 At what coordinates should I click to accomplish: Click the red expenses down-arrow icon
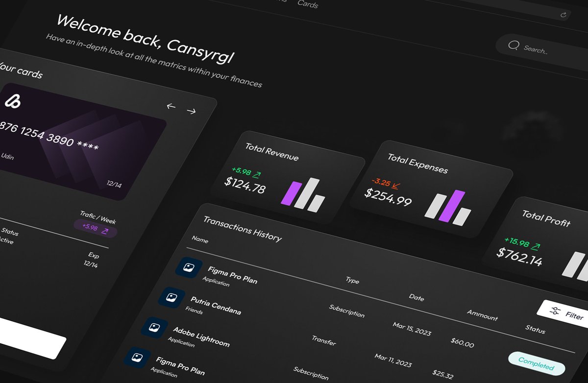396,186
